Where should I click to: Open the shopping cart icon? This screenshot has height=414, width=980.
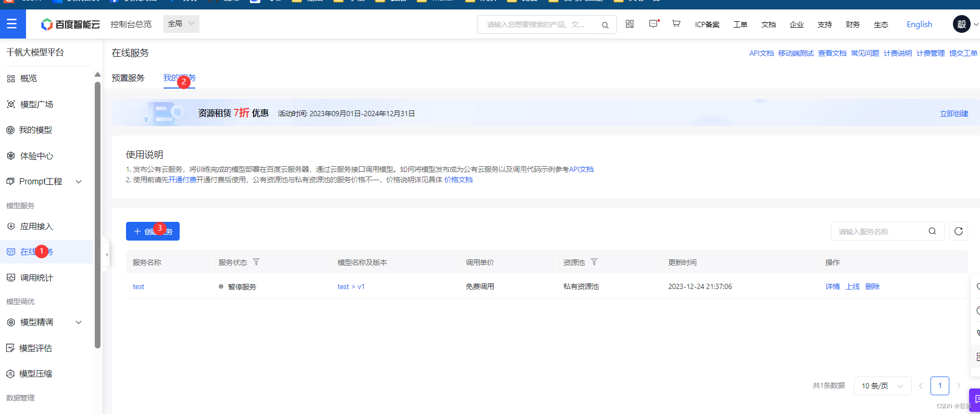click(x=676, y=24)
